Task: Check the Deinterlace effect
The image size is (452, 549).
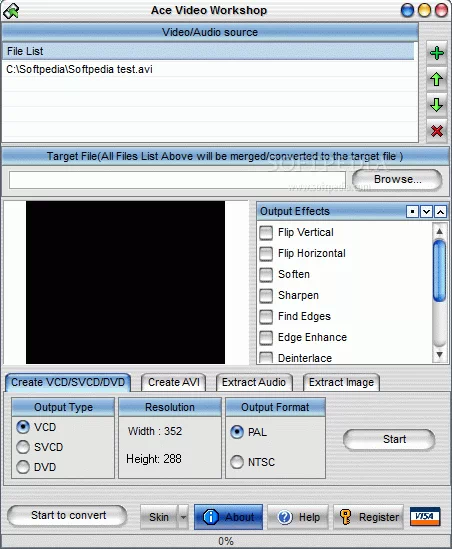Action: [266, 358]
